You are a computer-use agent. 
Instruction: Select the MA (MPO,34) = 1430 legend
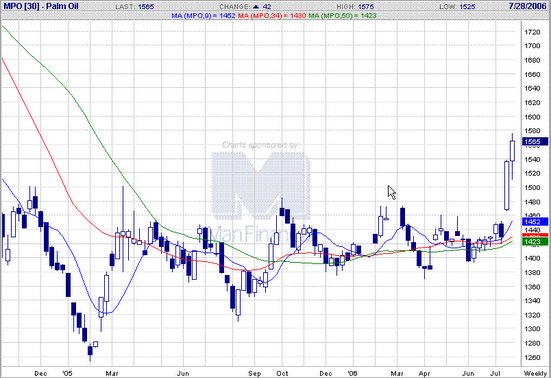[x=272, y=16]
